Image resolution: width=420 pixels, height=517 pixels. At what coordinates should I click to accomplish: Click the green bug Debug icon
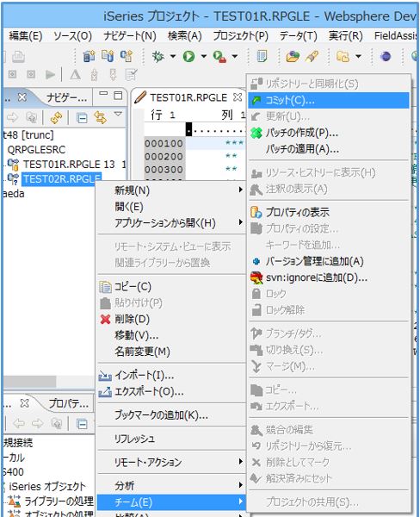point(157,56)
